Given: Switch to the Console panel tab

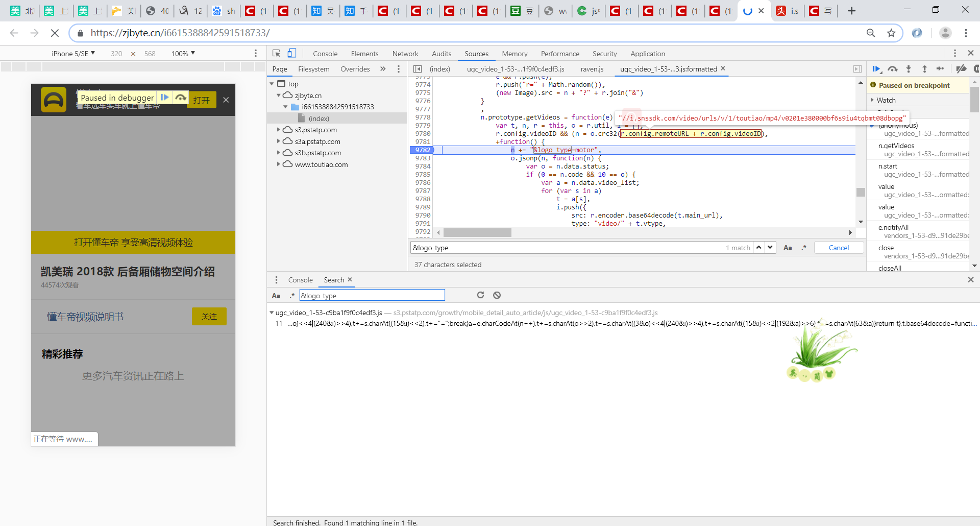Looking at the screenshot, I should [325, 54].
